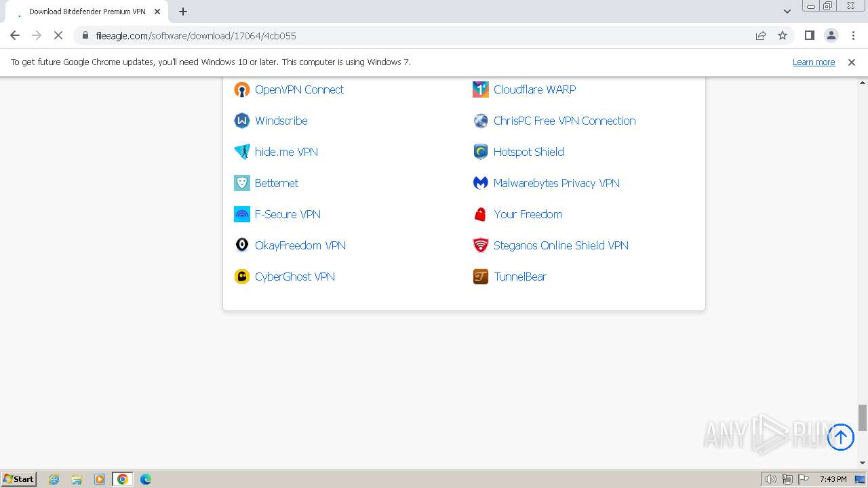The image size is (868, 488).
Task: Click the F-Secure VPN icon
Action: (x=242, y=214)
